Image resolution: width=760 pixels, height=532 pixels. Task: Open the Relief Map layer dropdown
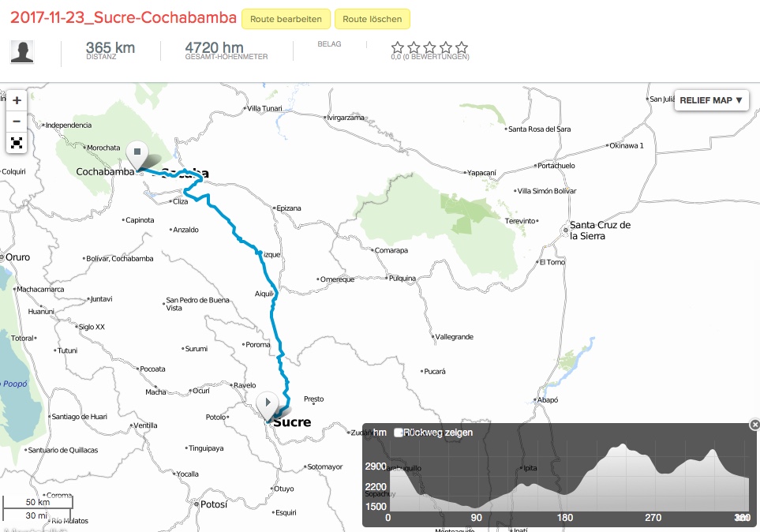[711, 100]
